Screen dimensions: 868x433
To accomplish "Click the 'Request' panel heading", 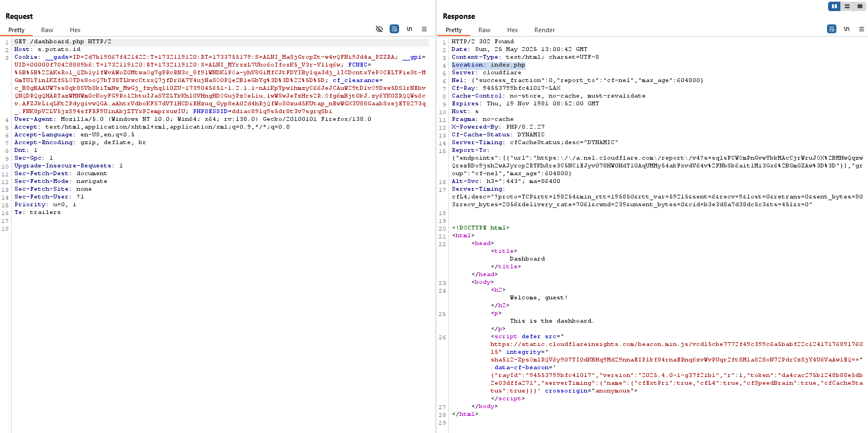I will click(19, 17).
